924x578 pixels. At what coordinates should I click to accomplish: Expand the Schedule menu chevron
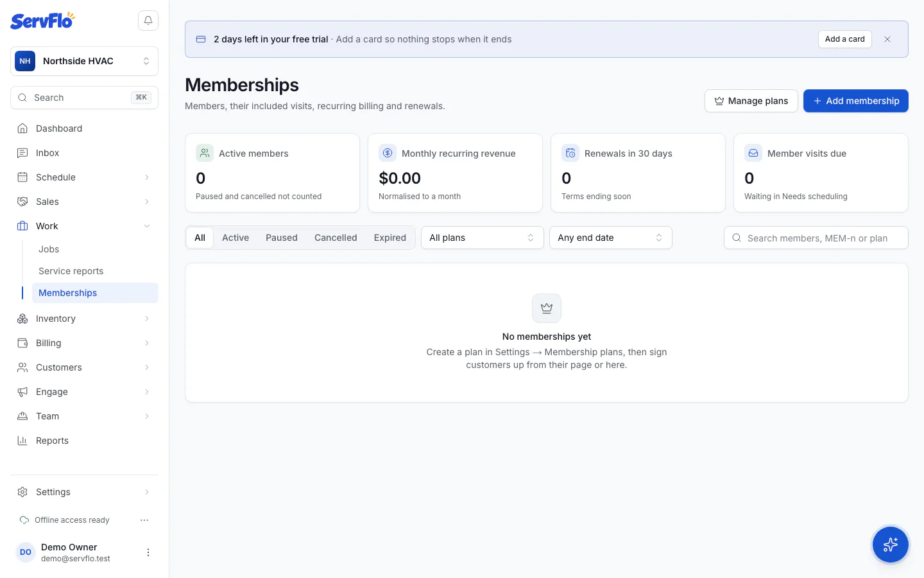147,177
